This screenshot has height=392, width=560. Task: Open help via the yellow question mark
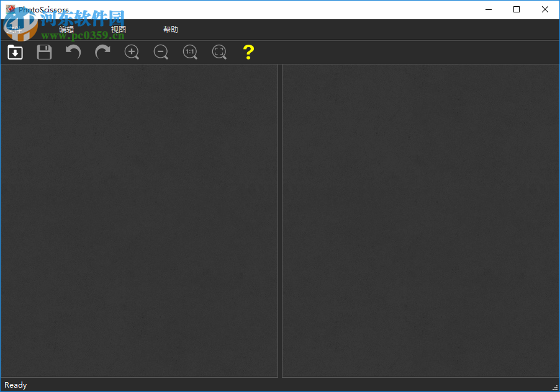248,52
